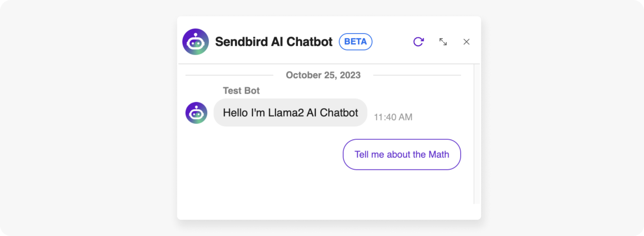
Task: Click the BETA badge
Action: [356, 42]
